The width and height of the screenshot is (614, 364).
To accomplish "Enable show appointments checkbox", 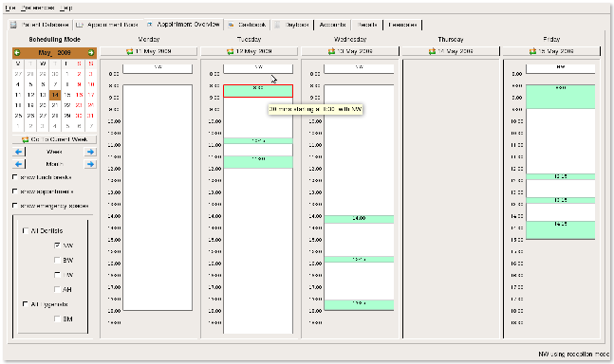I will pos(43,191).
